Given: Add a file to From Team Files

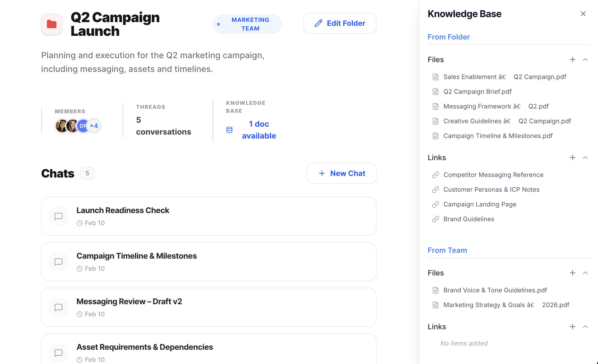Looking at the screenshot, I should (572, 273).
